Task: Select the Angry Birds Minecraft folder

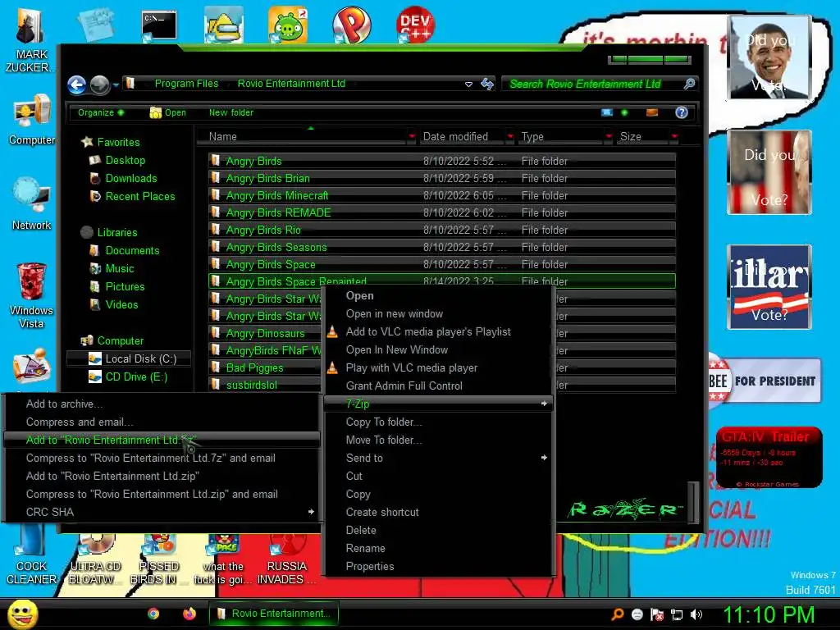Action: pyautogui.click(x=441, y=195)
